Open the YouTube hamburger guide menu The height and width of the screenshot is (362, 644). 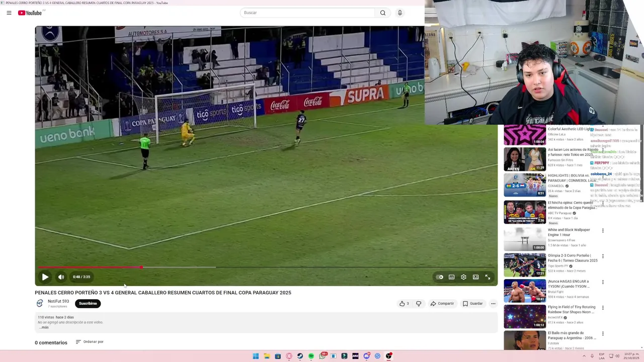pos(9,13)
